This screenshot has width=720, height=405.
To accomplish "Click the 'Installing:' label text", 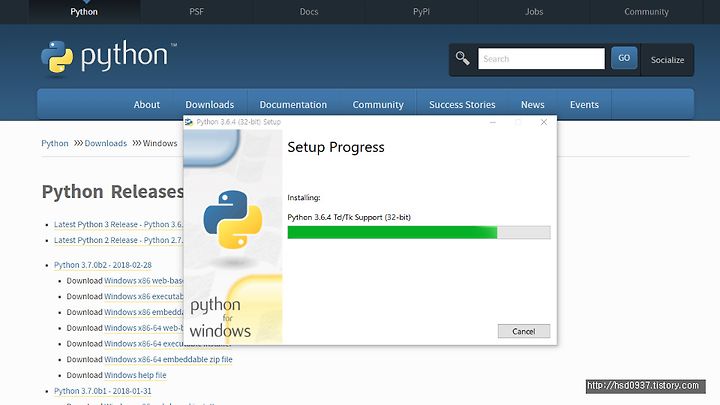I will pyautogui.click(x=304, y=197).
